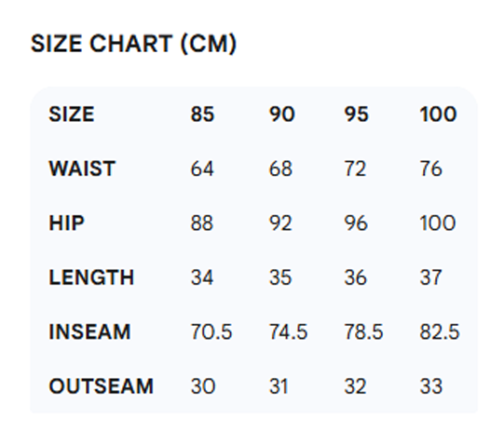504x444 pixels.
Task: Select the SIZE row label
Action: (72, 114)
